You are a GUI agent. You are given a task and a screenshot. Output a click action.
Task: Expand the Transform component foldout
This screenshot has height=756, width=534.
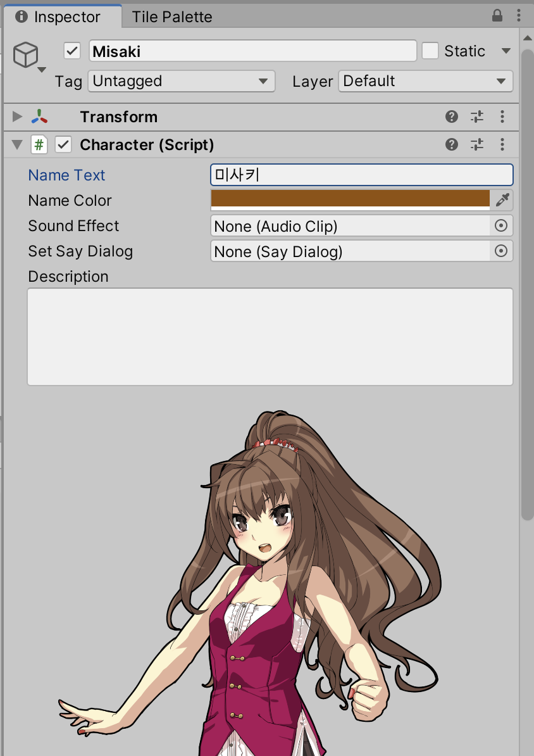click(x=17, y=117)
